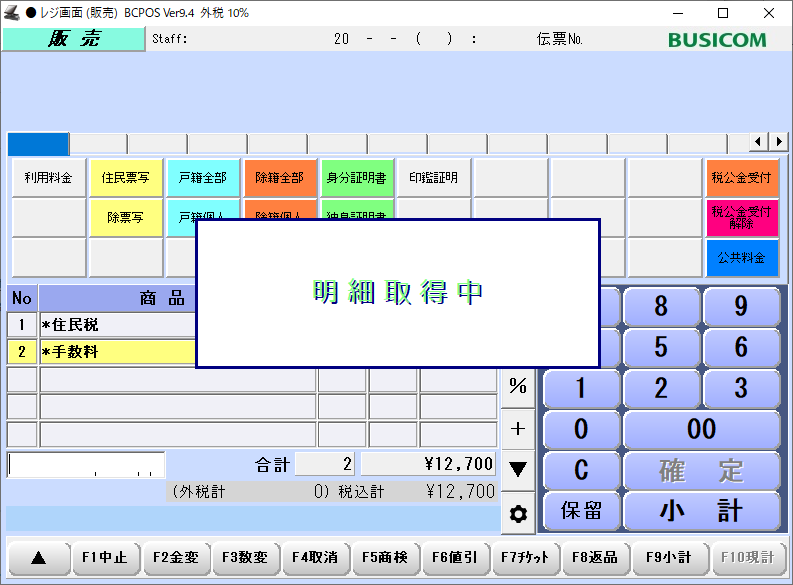793x585 pixels.
Task: Choose the 税公金受付 orange button
Action: pos(741,178)
